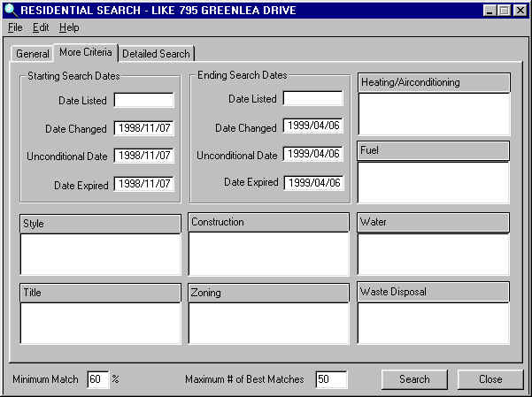
Task: Click the starting Date Listed field
Action: 143,101
